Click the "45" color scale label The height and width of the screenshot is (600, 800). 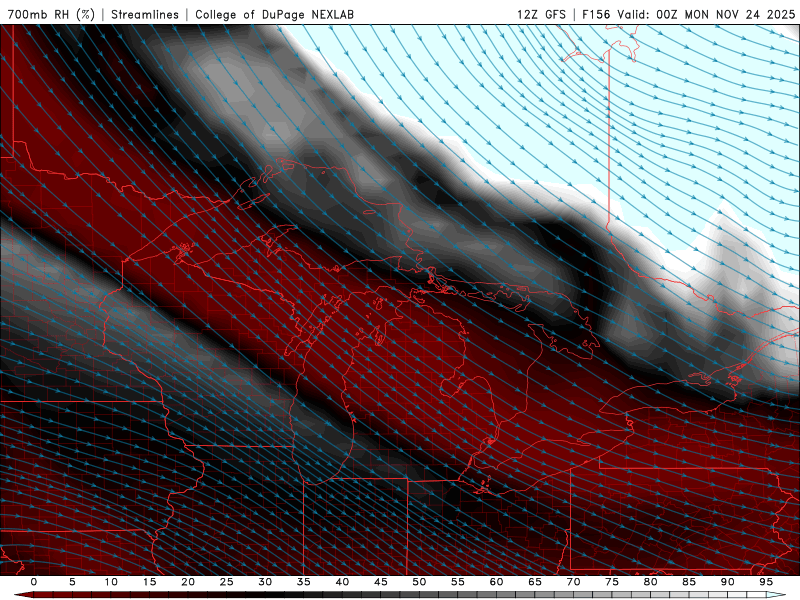[x=381, y=582]
